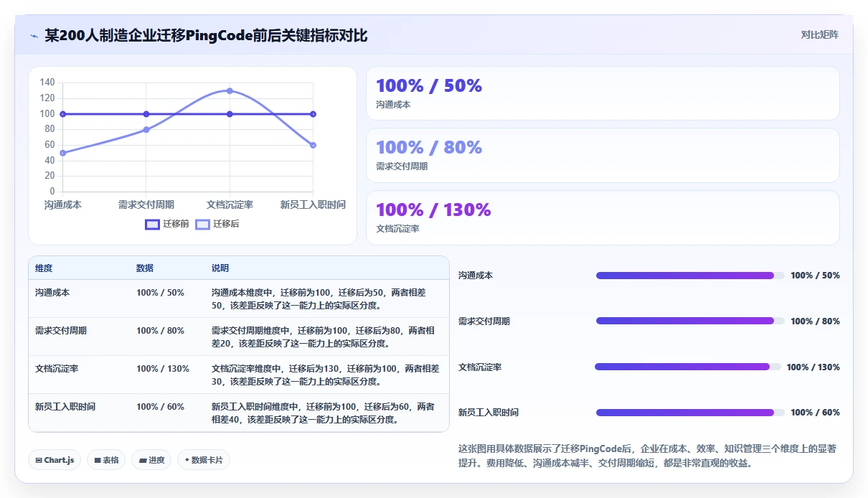
Task: Click the header icon beside the title
Action: [x=34, y=35]
